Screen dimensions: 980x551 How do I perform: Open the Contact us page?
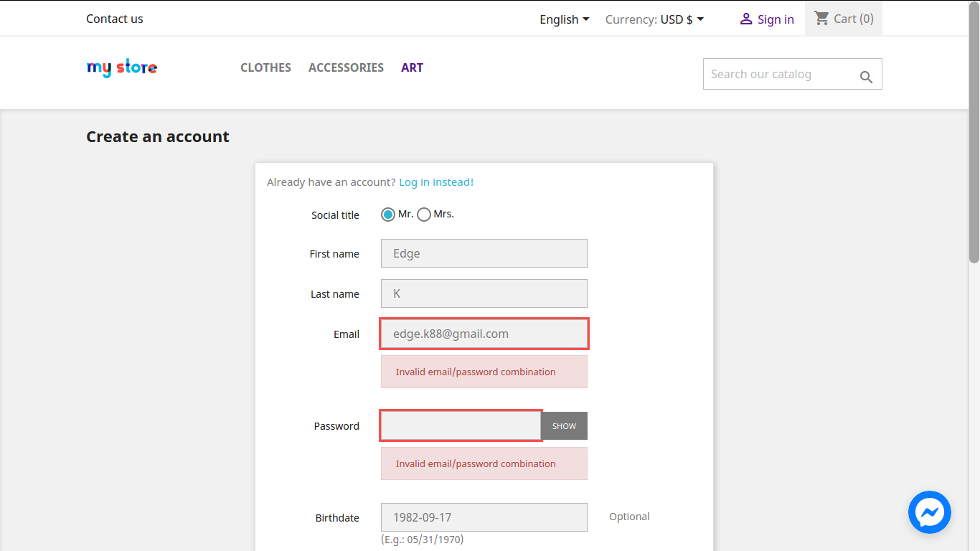coord(115,19)
